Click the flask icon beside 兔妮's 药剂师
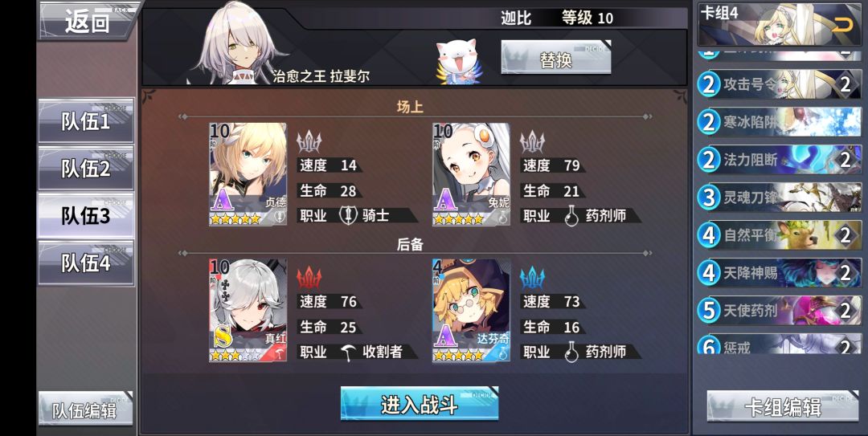 pos(571,216)
